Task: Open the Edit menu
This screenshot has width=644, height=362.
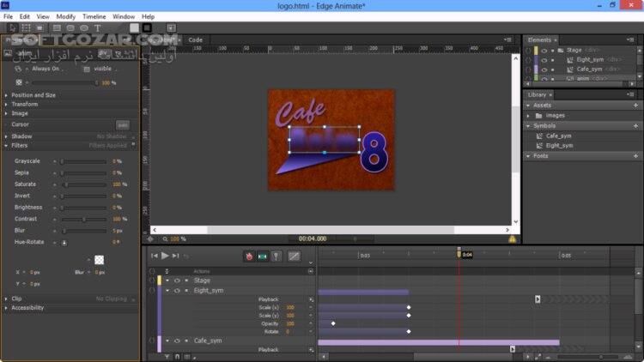Action: pyautogui.click(x=25, y=16)
